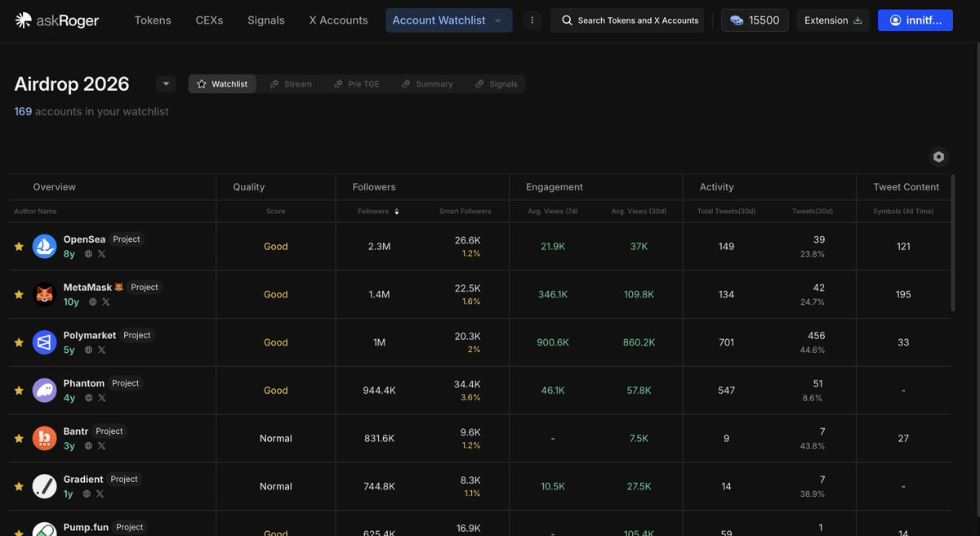Select the Watchlist tab
The height and width of the screenshot is (536, 980).
(x=222, y=83)
